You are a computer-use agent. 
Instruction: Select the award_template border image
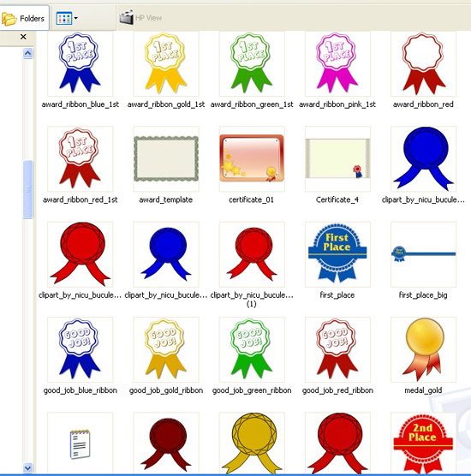pyautogui.click(x=166, y=158)
